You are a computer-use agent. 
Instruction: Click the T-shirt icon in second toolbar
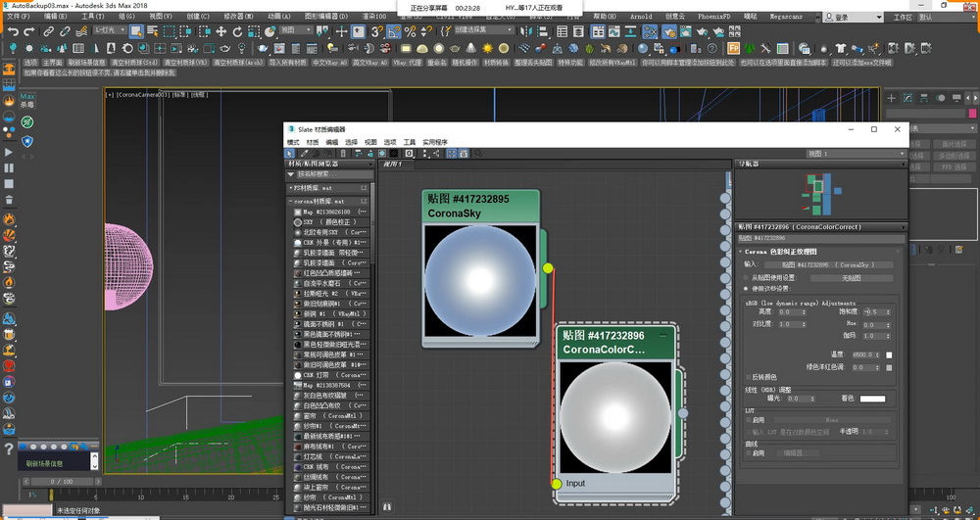(841, 48)
